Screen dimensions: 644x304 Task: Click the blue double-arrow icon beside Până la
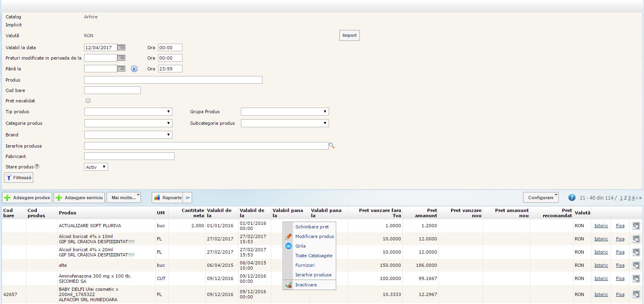pyautogui.click(x=134, y=69)
